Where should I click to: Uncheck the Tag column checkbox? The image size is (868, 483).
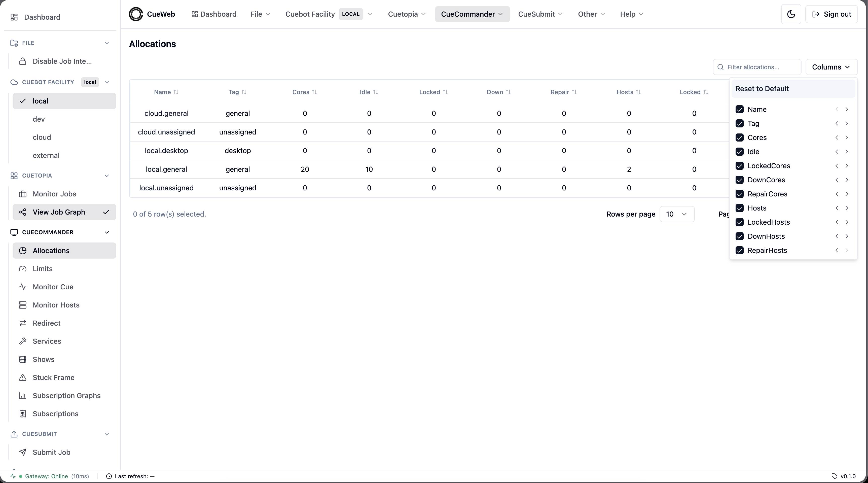tap(740, 124)
